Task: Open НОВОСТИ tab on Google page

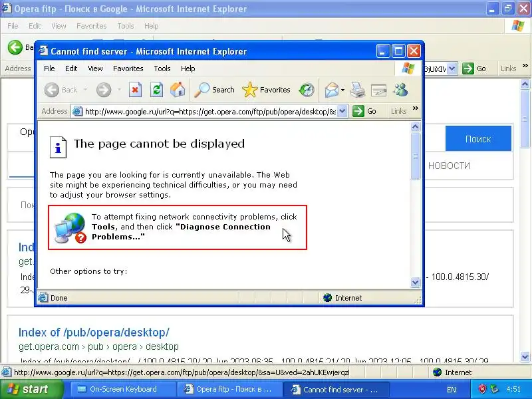Action: [449, 166]
